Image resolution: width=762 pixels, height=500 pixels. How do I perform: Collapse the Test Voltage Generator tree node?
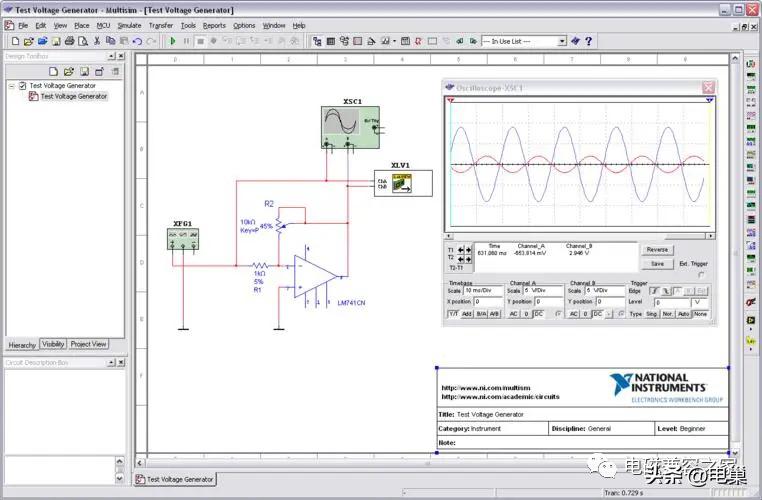click(x=10, y=86)
